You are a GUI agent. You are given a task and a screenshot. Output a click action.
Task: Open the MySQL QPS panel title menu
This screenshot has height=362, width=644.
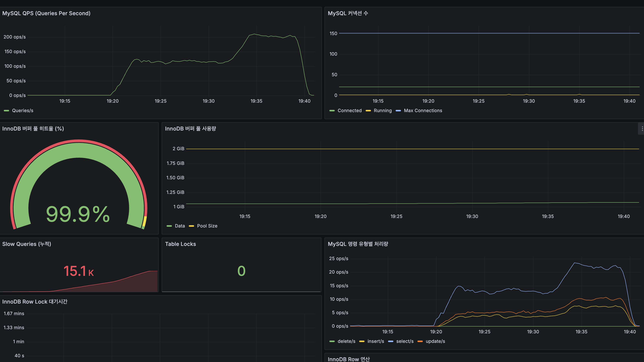46,13
